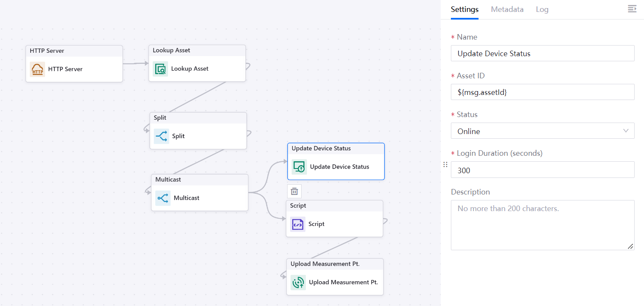The height and width of the screenshot is (306, 644).
Task: Click inside the Description text area
Action: (542, 225)
